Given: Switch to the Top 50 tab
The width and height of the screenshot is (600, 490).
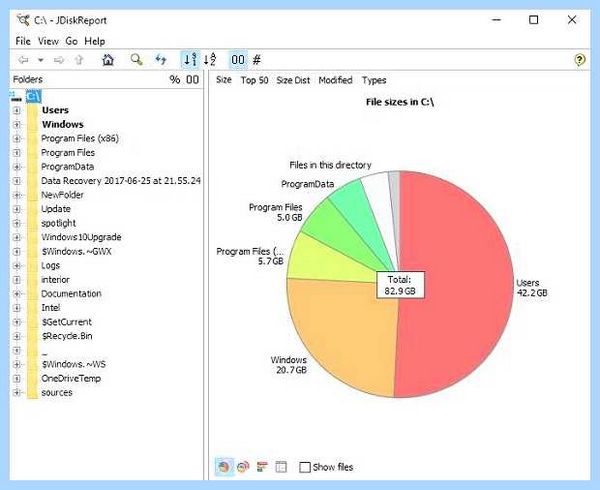Looking at the screenshot, I should coord(254,80).
